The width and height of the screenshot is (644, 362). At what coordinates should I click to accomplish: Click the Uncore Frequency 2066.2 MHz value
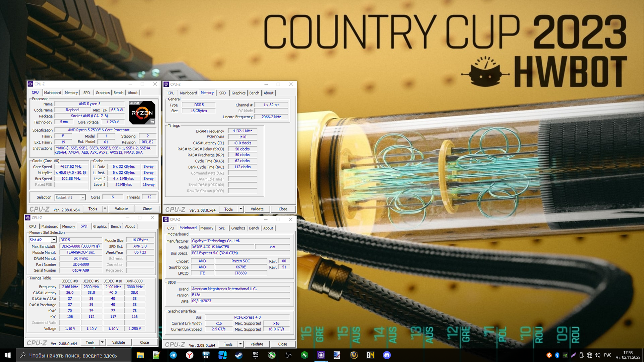(x=271, y=117)
